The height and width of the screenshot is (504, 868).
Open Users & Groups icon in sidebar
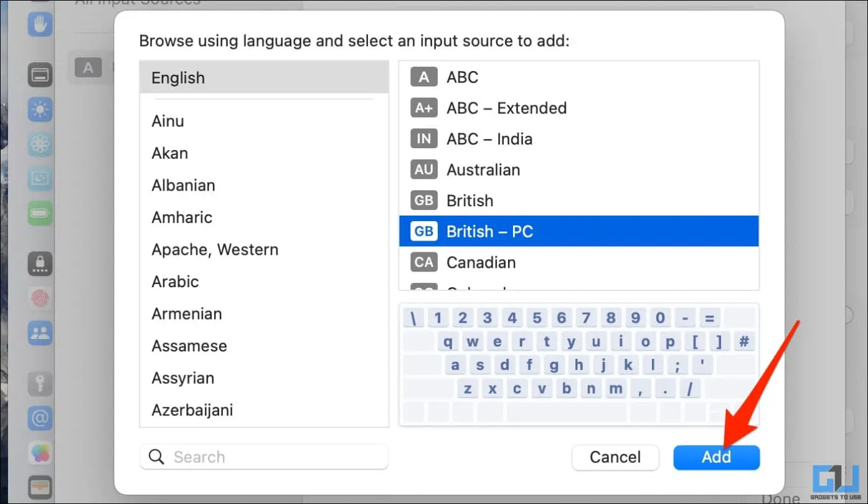40,333
